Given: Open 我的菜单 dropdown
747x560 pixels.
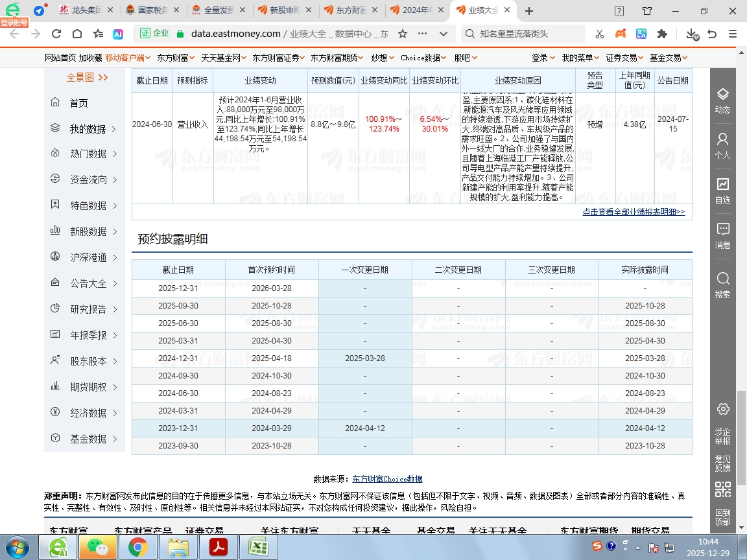Looking at the screenshot, I should pyautogui.click(x=580, y=58).
